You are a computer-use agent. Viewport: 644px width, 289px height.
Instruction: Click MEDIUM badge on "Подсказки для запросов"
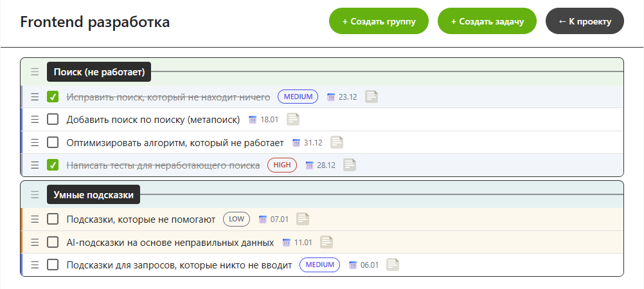(320, 265)
